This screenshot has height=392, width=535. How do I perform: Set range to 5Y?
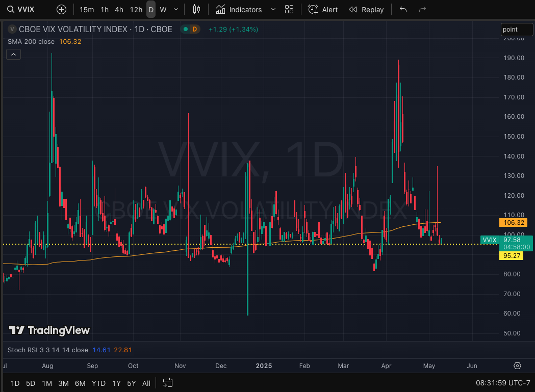point(132,383)
